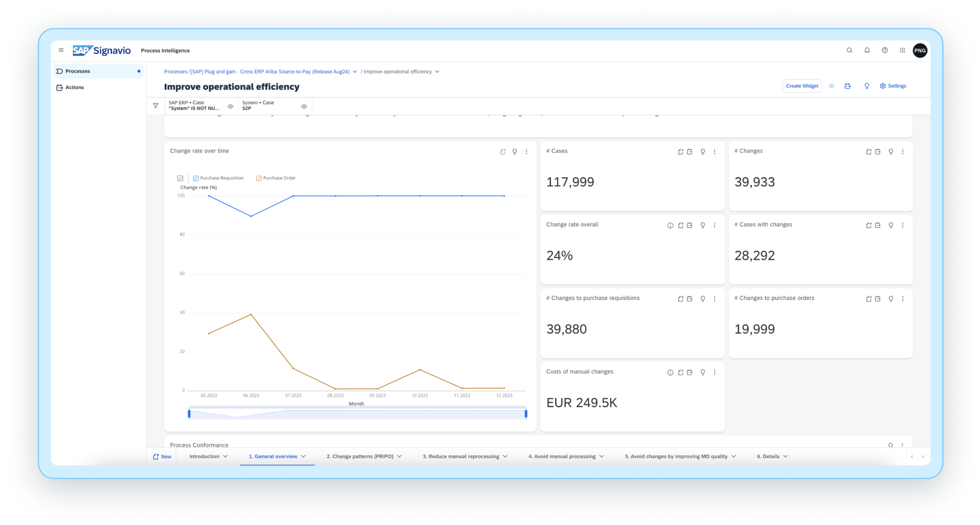The image size is (980, 525).
Task: Open the notifications bell
Action: [x=867, y=51]
